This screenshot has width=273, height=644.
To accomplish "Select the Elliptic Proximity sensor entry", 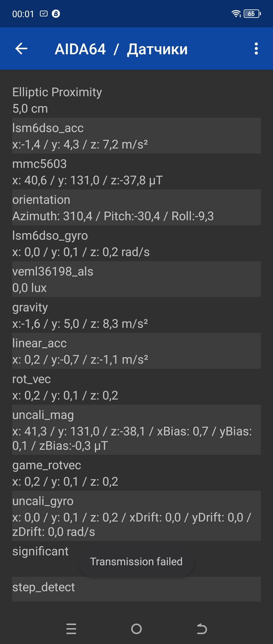I will (x=136, y=100).
